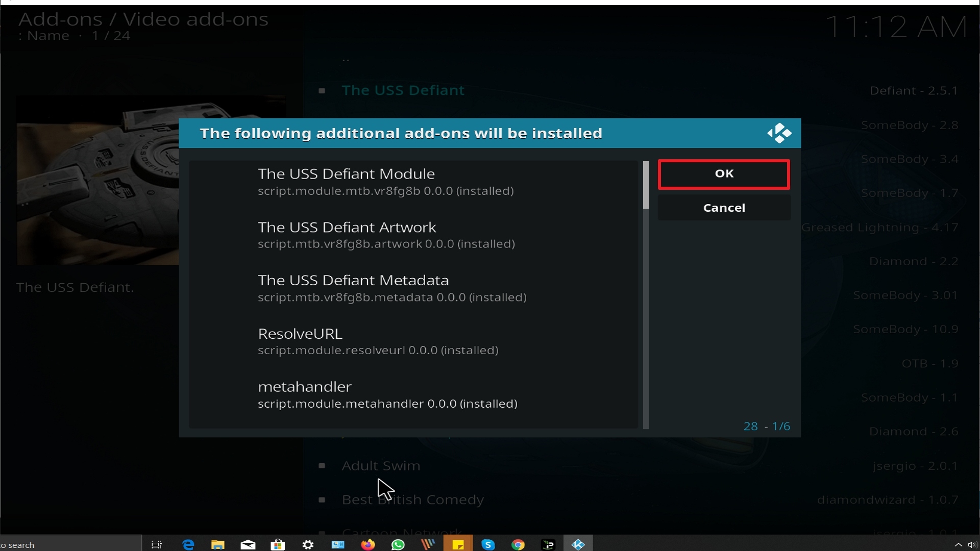Click the dialog item counter 28 - 1/6

click(x=767, y=427)
